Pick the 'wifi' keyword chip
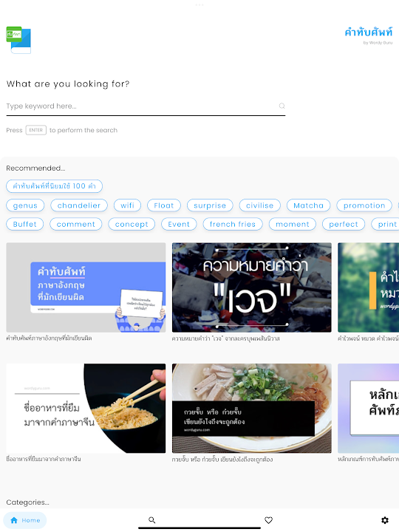399x532 pixels. [127, 205]
